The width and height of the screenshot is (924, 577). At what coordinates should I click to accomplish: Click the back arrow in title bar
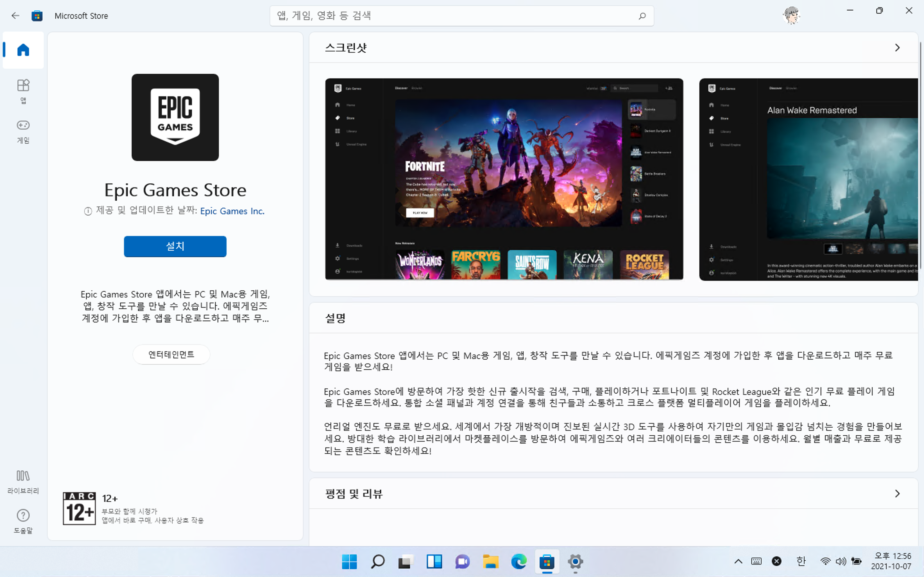(x=15, y=16)
